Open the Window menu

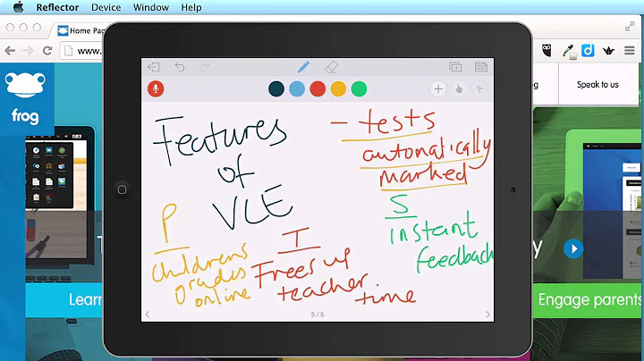(x=151, y=7)
